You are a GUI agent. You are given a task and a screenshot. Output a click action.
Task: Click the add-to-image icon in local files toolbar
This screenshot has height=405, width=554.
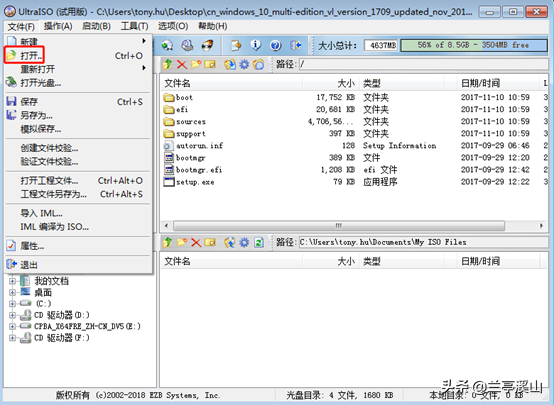tap(230, 242)
